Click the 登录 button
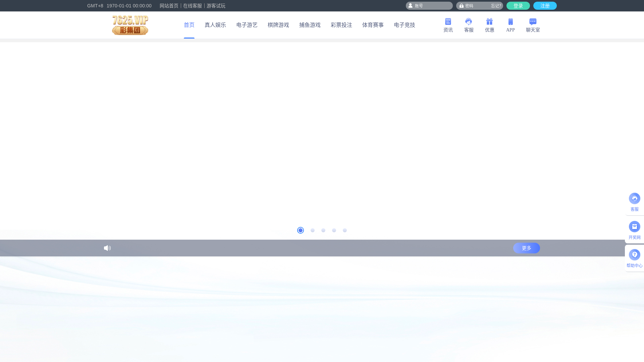 (518, 6)
